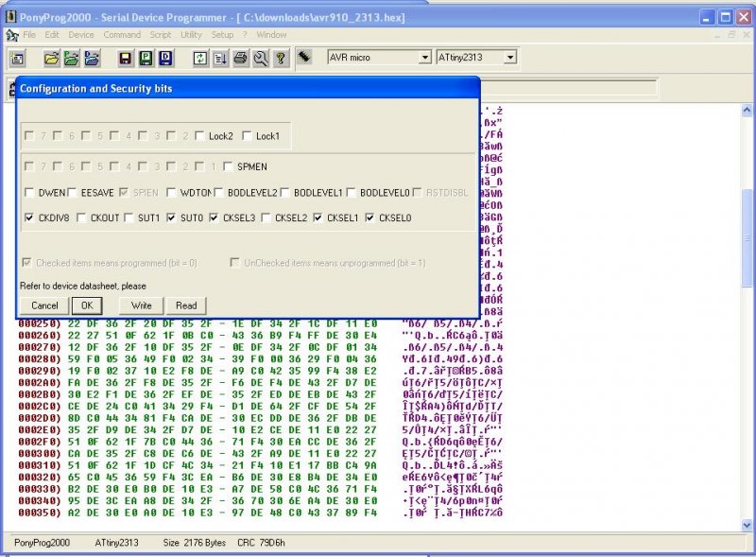Check the BODLEVEL0 checkbox
Image resolution: width=756 pixels, height=557 pixels.
click(x=351, y=193)
